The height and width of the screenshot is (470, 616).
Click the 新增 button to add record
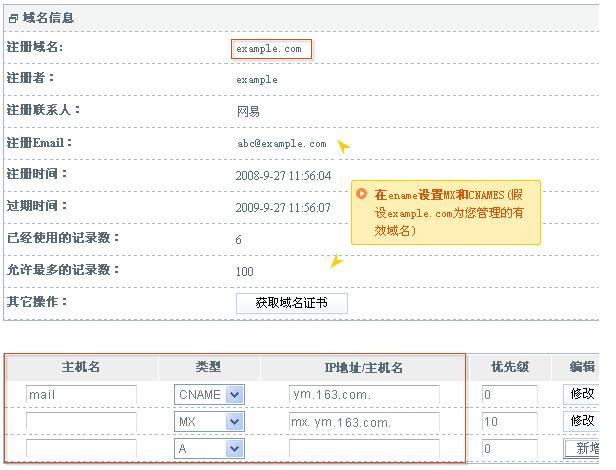click(582, 448)
